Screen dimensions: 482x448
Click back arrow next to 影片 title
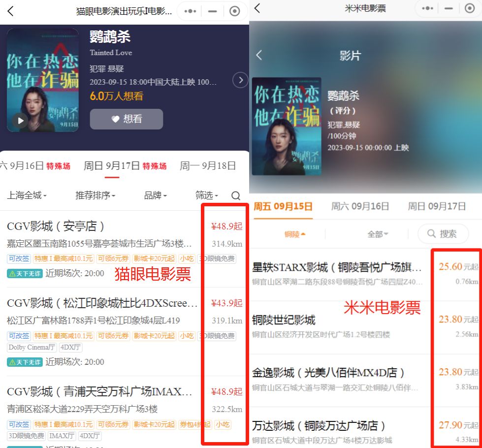point(259,55)
